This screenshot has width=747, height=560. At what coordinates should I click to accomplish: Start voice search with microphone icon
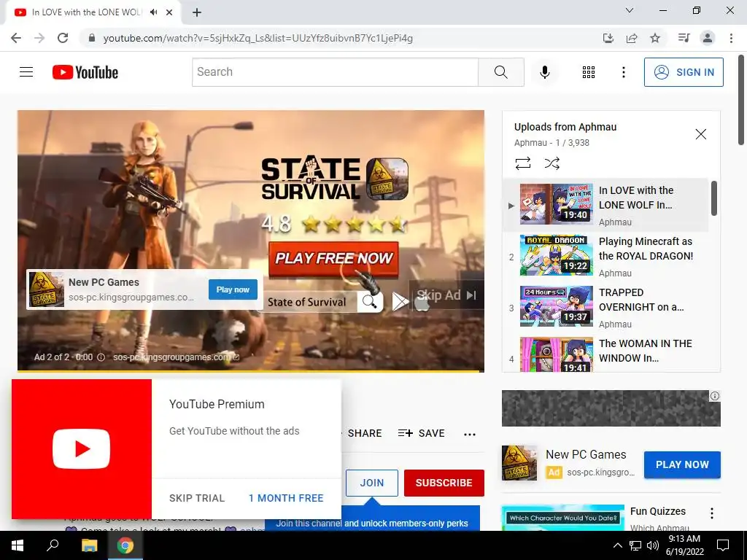tap(544, 72)
